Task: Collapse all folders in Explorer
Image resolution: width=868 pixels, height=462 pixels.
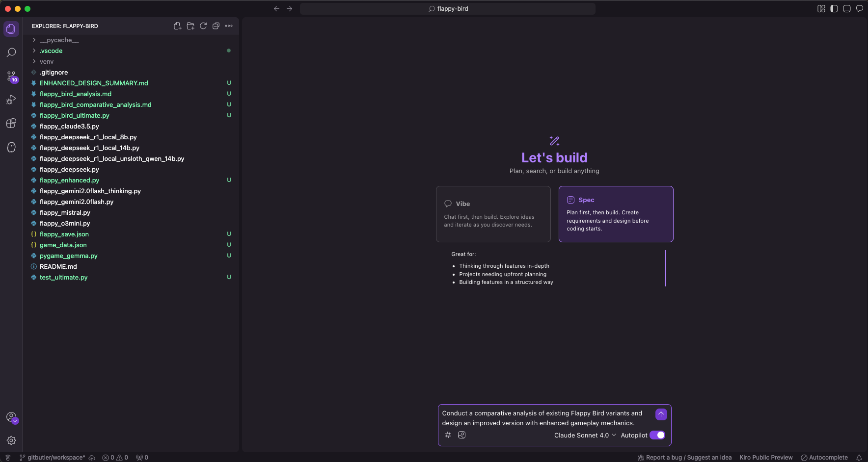Action: pos(216,26)
